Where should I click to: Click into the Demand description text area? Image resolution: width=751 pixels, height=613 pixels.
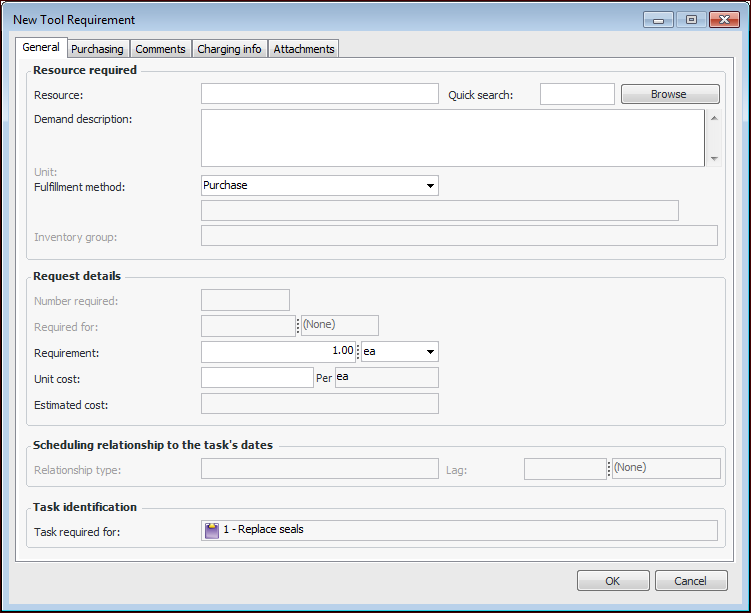[x=452, y=138]
